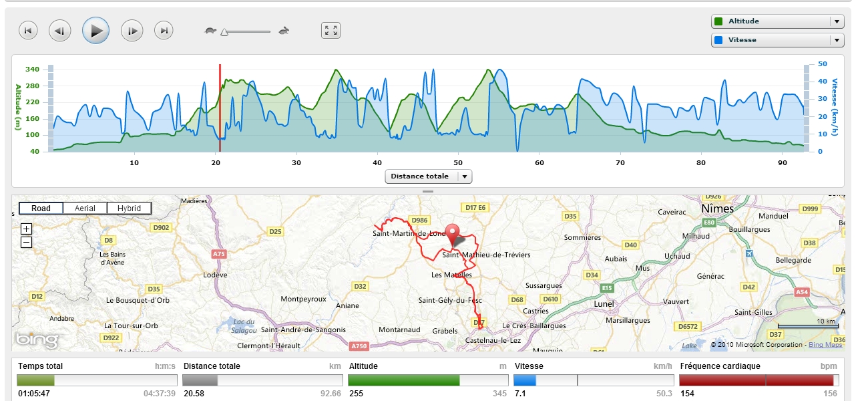Click the Play button
Screen dimensions: 868x401
coord(95,30)
